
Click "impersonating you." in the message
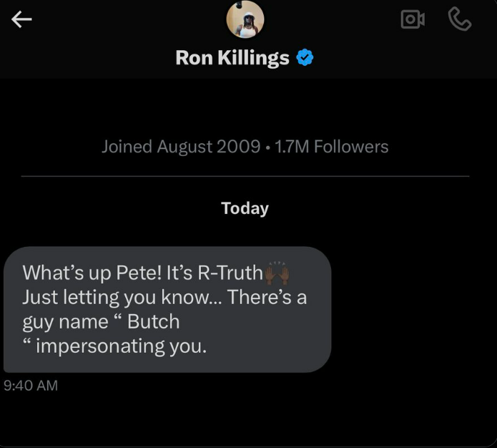click(x=121, y=346)
